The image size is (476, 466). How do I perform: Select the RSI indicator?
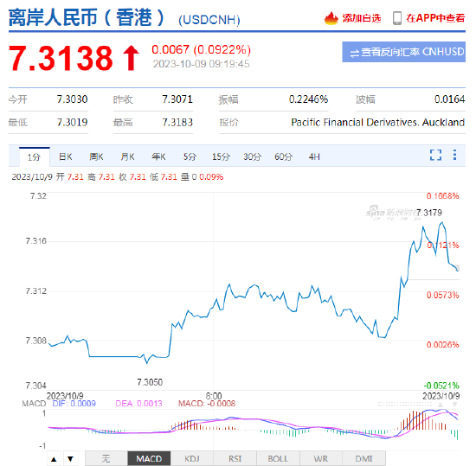(x=235, y=459)
